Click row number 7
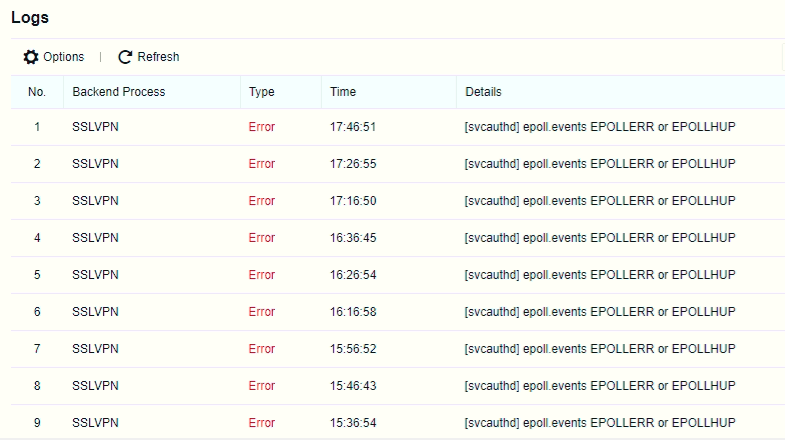This screenshot has width=785, height=440. (x=37, y=349)
